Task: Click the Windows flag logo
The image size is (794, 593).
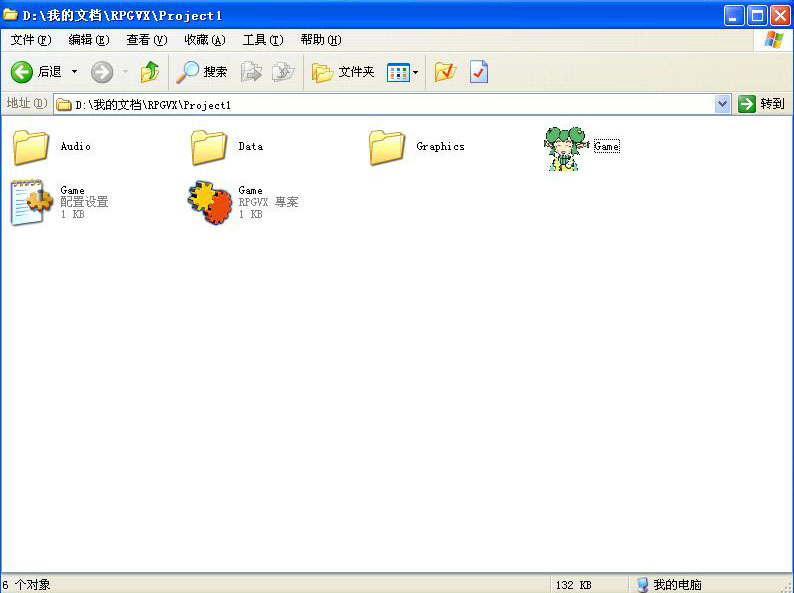Action: tap(773, 39)
